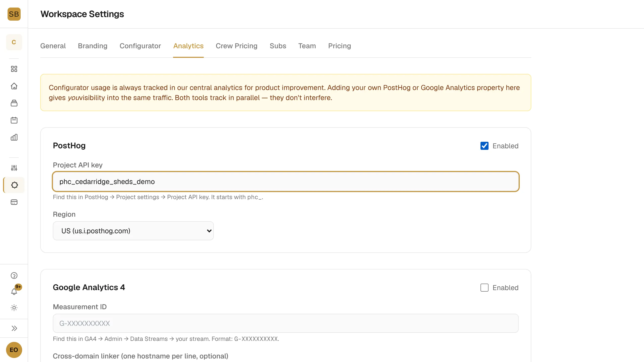Open the inventory box icon in sidebar
The image size is (644, 362).
click(x=14, y=103)
